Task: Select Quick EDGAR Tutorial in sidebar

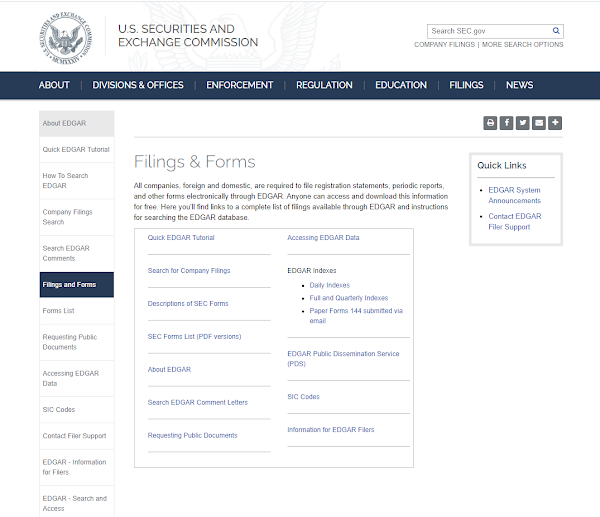Action: 77,150
